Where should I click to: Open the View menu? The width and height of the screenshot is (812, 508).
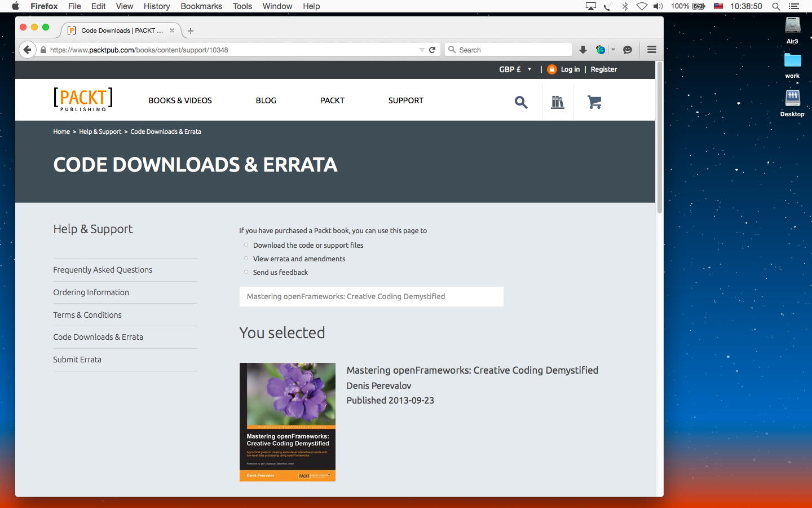125,6
